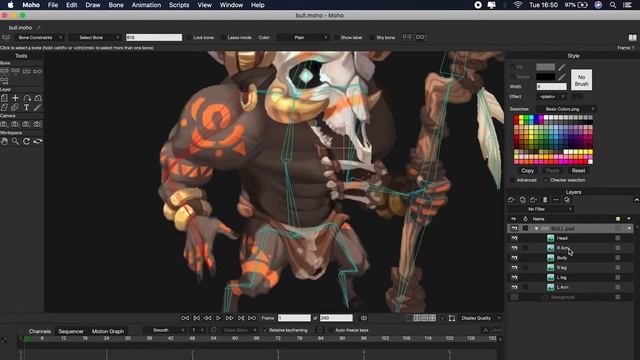The width and height of the screenshot is (640, 360).
Task: Open the Bone Constraints dropdown
Action: pyautogui.click(x=40, y=38)
